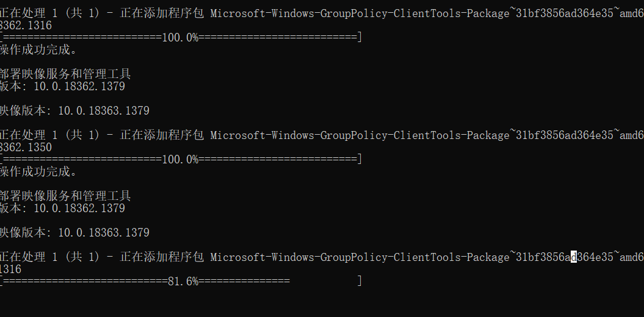Select the second 版本: 10.0.18362.1379 line

pos(62,208)
